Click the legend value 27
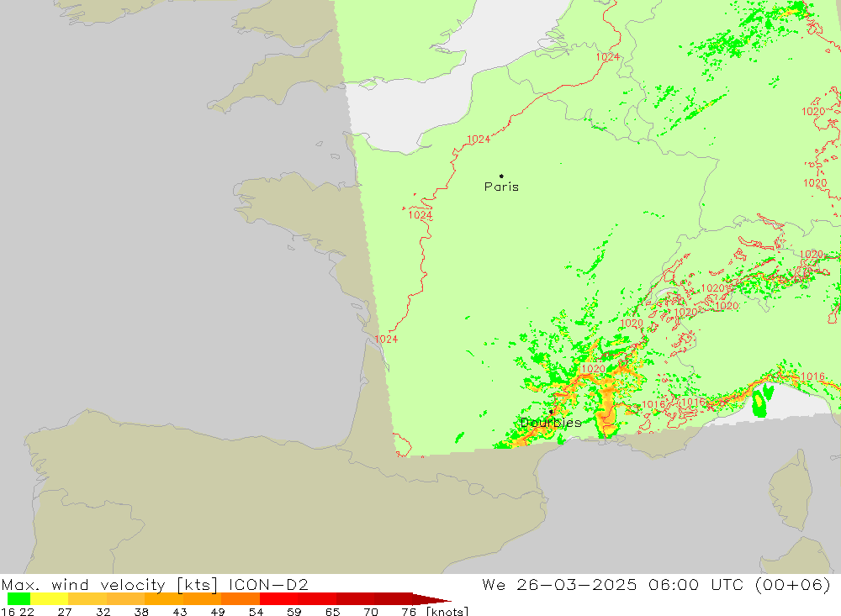The image size is (841, 616). pyautogui.click(x=65, y=612)
